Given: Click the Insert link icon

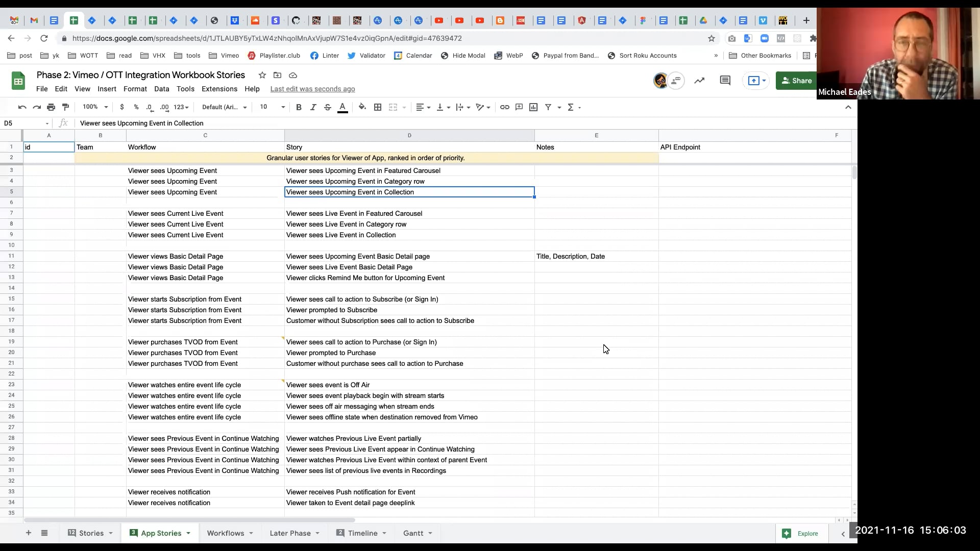Looking at the screenshot, I should [504, 107].
